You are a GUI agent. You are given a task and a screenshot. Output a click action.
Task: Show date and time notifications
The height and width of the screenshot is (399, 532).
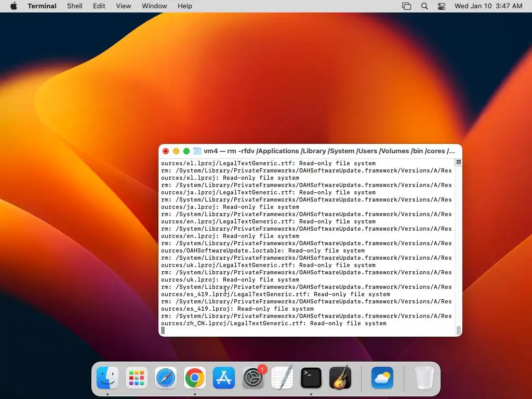488,6
